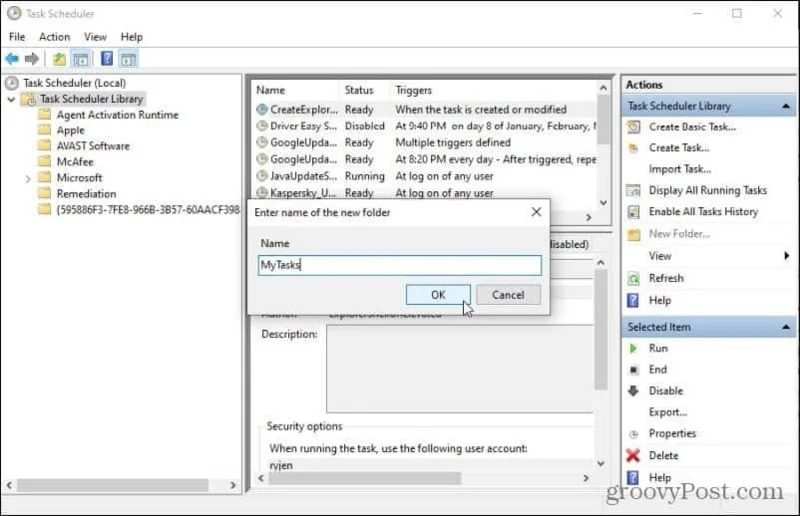The width and height of the screenshot is (800, 516).
Task: Click the Properties clock icon
Action: pyautogui.click(x=633, y=434)
